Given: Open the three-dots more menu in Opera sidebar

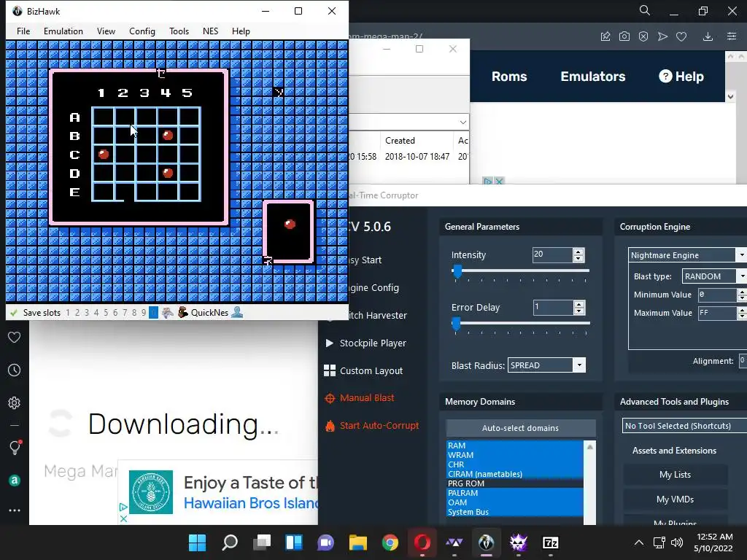Looking at the screenshot, I should coord(15,510).
